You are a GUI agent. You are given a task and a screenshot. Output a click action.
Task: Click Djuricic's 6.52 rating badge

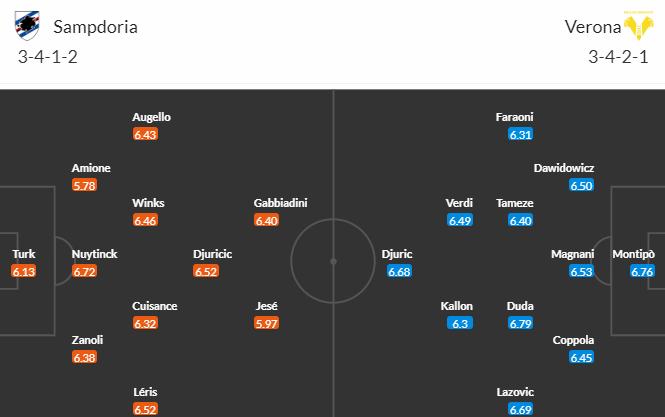206,271
